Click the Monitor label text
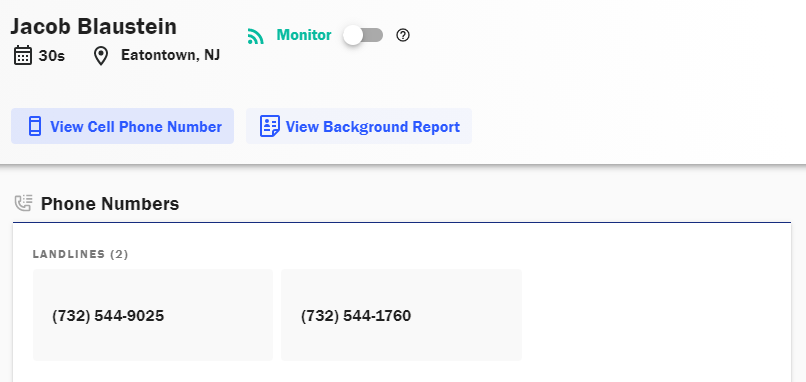806x382 pixels. [304, 35]
